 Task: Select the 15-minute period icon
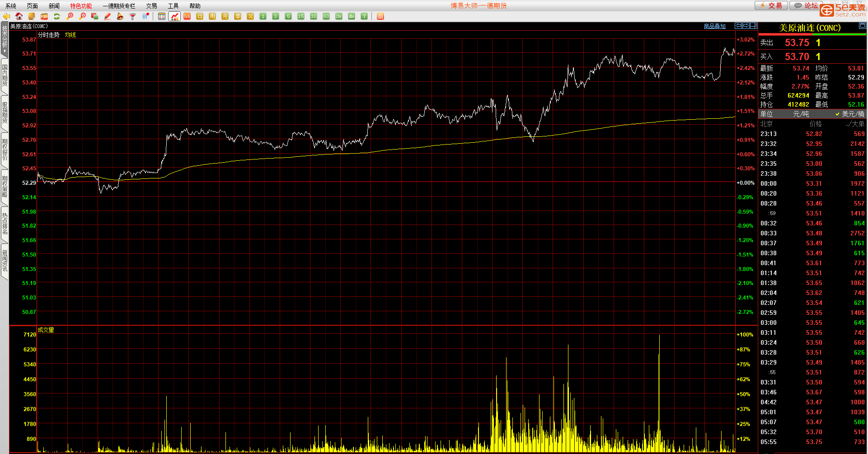pyautogui.click(x=301, y=16)
